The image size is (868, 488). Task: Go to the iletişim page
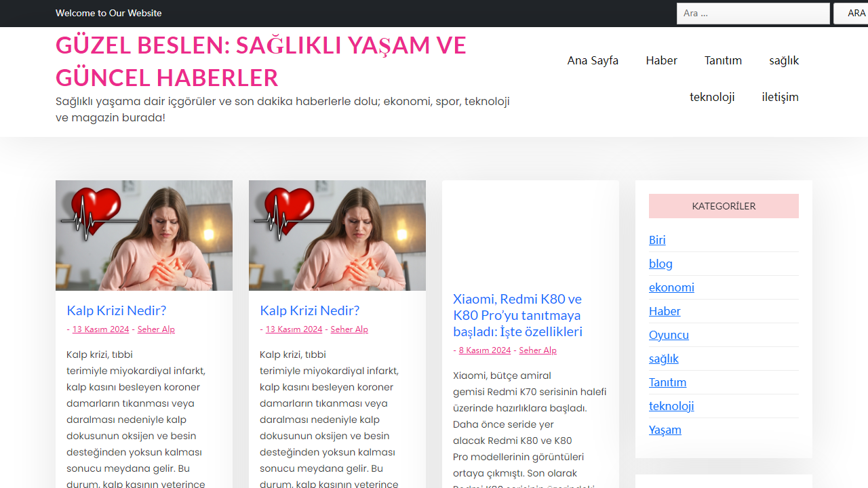point(780,97)
